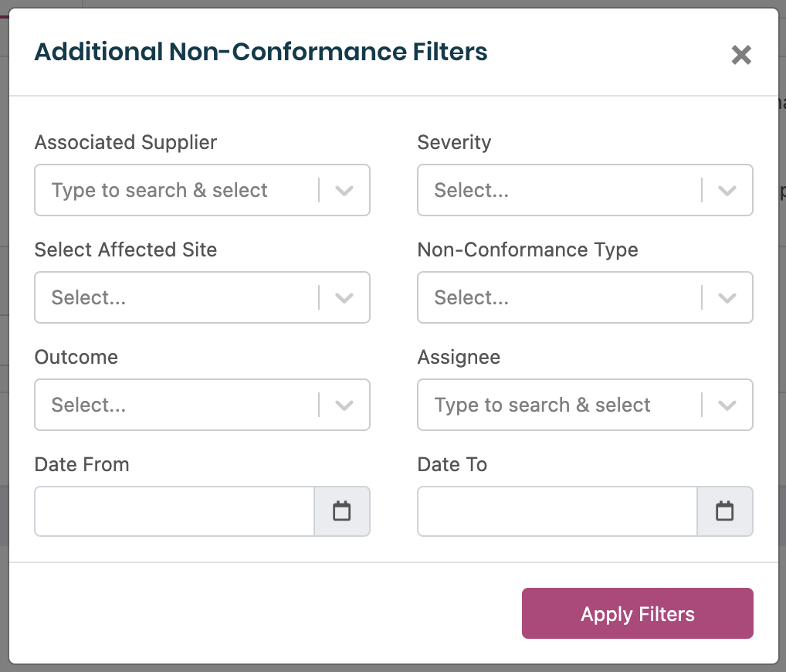
Task: Open the Date From calendar picker icon
Action: click(341, 511)
